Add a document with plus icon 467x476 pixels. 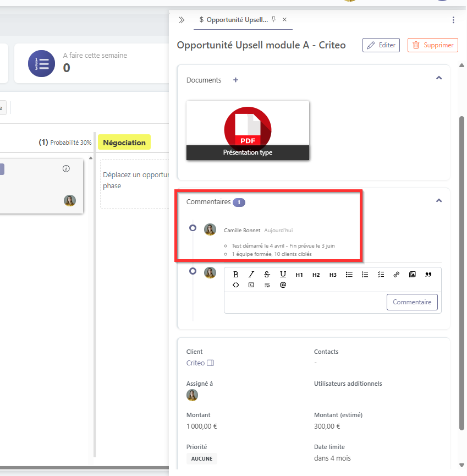tap(235, 80)
